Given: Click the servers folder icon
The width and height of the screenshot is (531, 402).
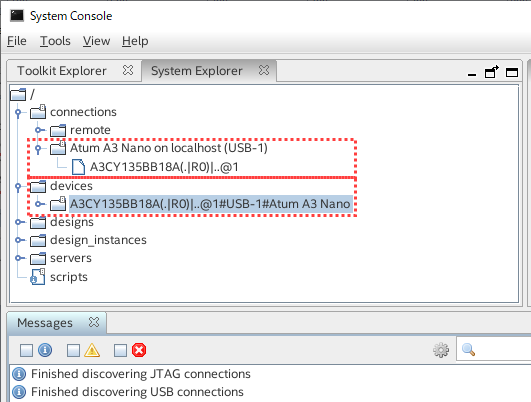Looking at the screenshot, I should (38, 258).
